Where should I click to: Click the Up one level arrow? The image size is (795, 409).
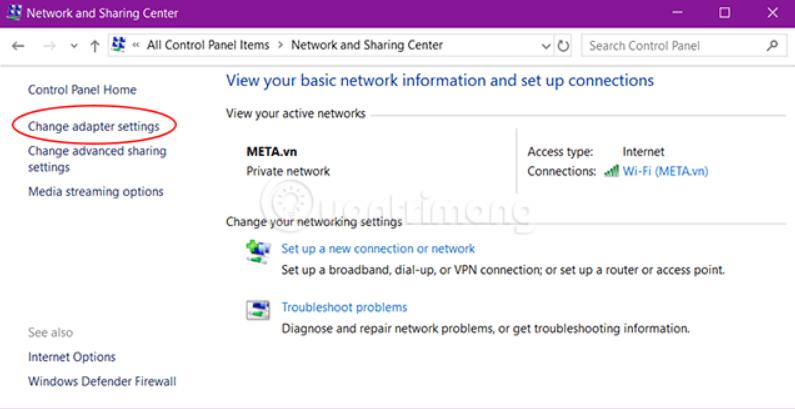[x=95, y=46]
